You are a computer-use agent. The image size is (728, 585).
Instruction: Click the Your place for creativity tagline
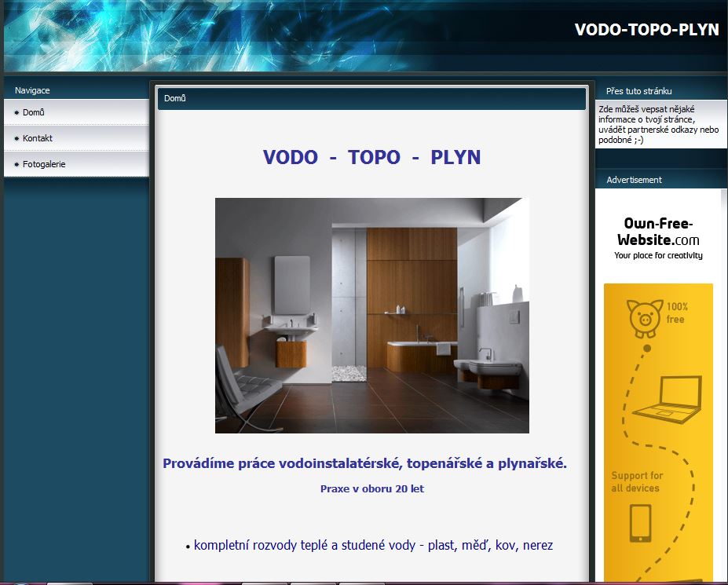tap(658, 255)
